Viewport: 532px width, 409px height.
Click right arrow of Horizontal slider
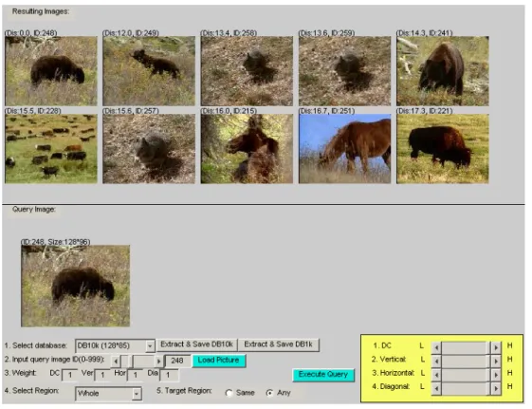[x=496, y=375]
